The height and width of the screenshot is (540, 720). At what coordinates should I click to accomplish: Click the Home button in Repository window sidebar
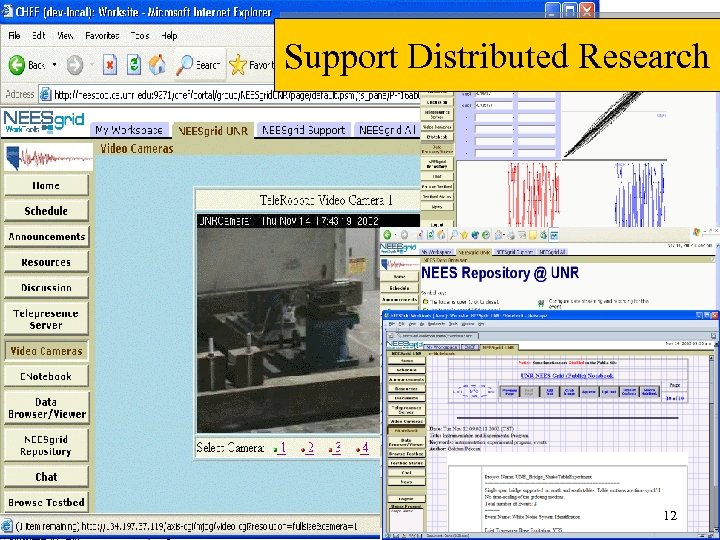[399, 277]
